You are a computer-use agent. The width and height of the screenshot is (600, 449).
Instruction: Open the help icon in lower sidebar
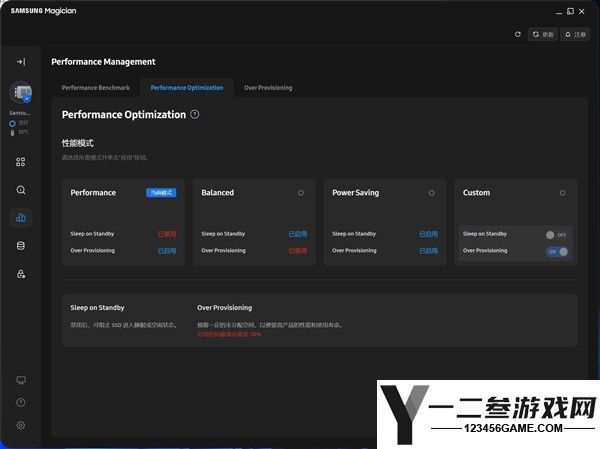21,402
